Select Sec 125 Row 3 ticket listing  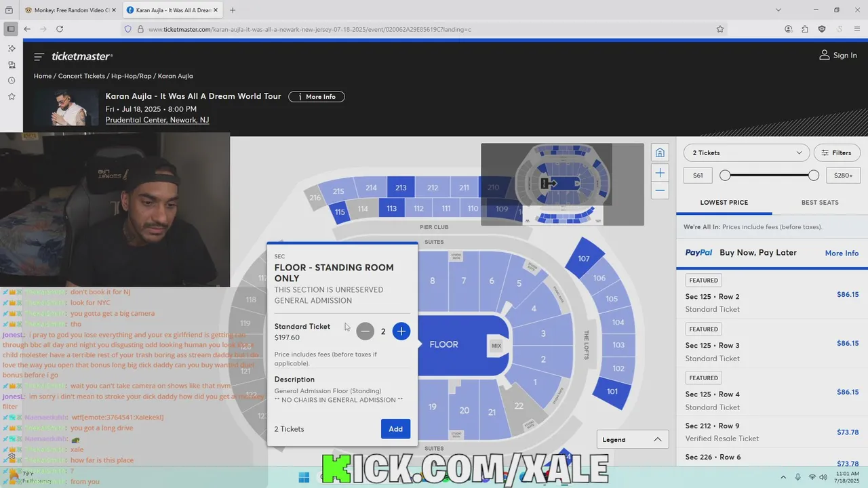pyautogui.click(x=772, y=343)
